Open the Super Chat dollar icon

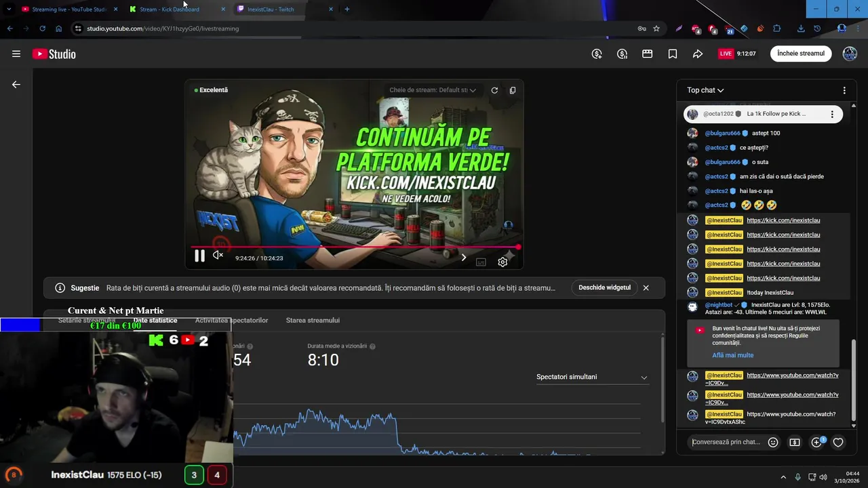795,443
